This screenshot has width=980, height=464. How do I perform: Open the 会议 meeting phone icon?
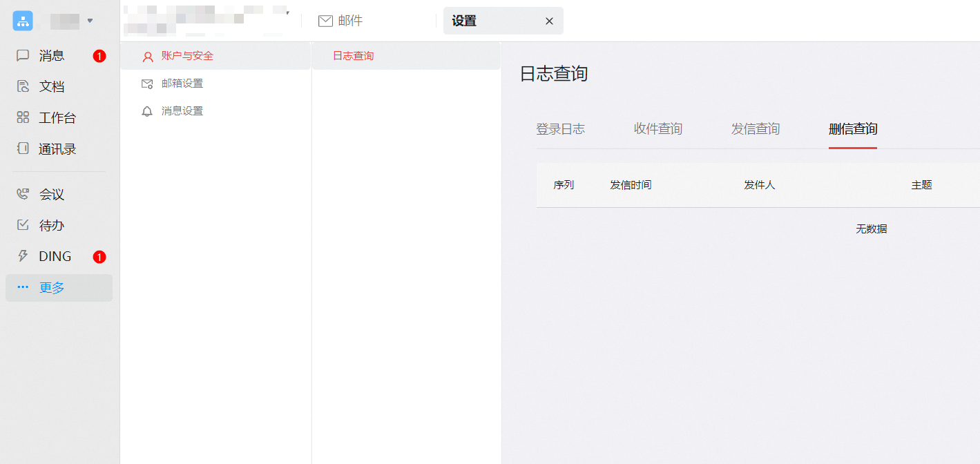(23, 194)
